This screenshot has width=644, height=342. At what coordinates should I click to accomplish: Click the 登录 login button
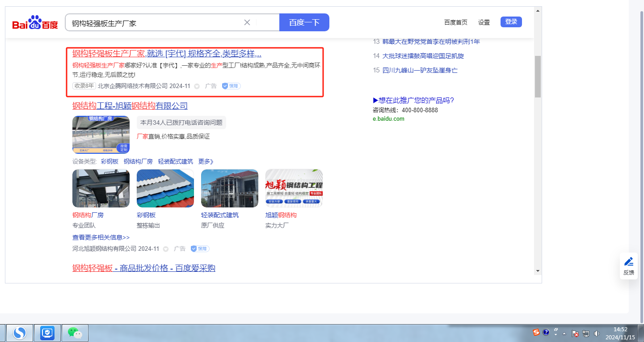[511, 21]
